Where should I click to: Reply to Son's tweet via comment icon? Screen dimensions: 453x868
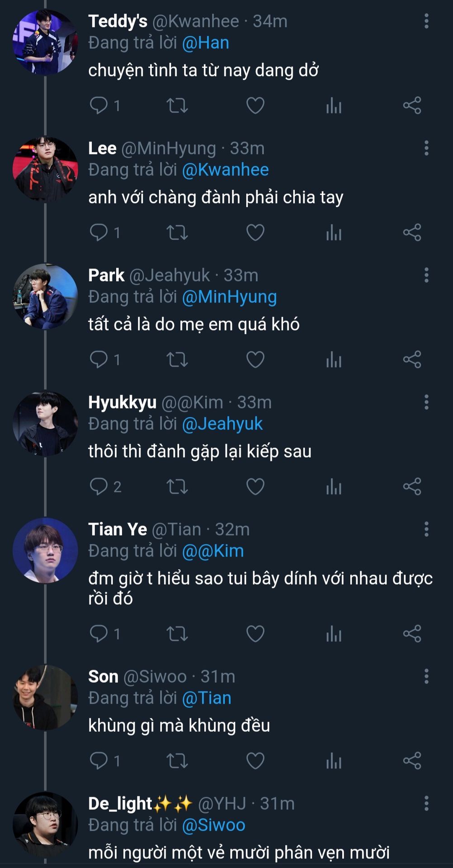(x=99, y=761)
